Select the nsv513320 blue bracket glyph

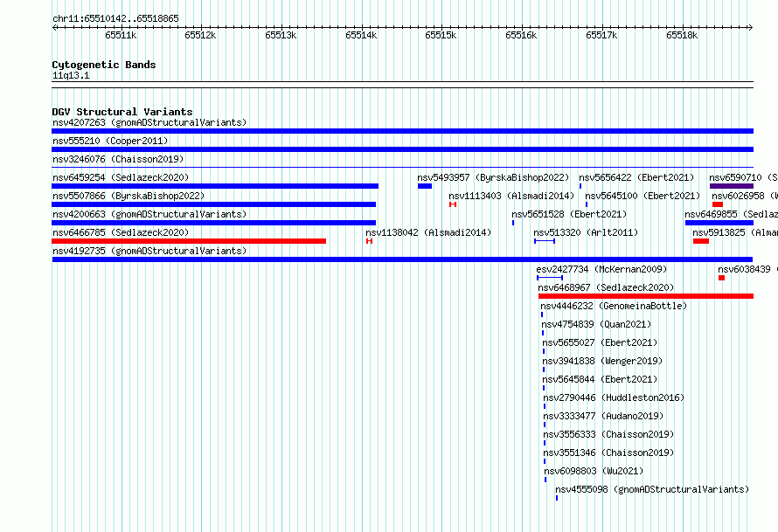[545, 241]
